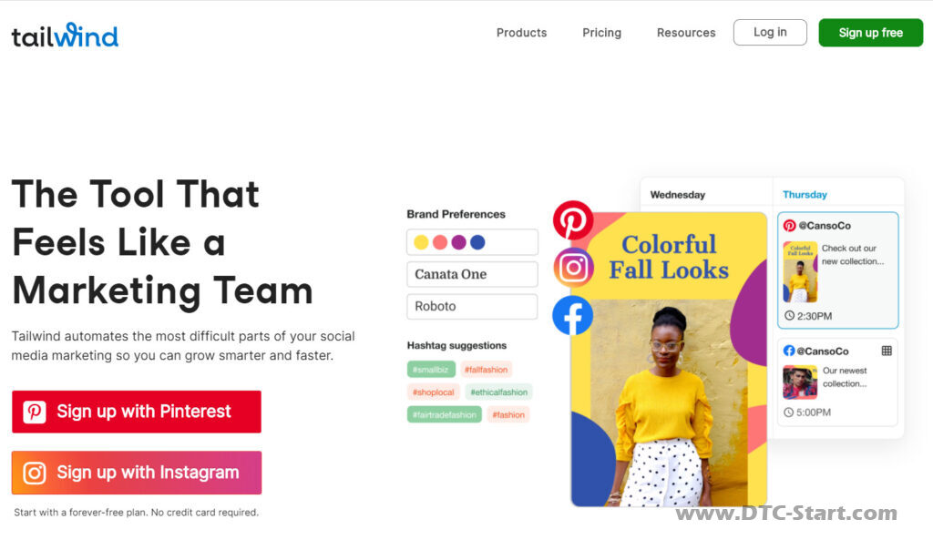Viewport: 933px width, 560px height.
Task: Sign up with Pinterest
Action: [137, 412]
